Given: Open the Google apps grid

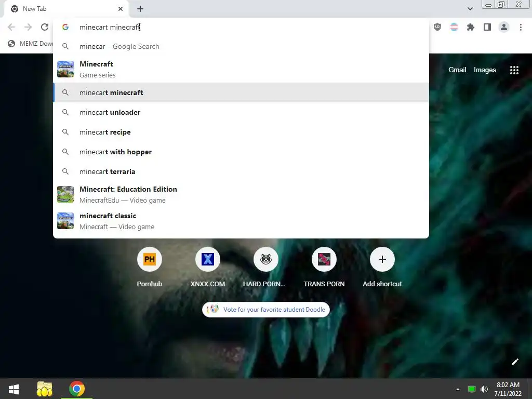Looking at the screenshot, I should tap(514, 70).
